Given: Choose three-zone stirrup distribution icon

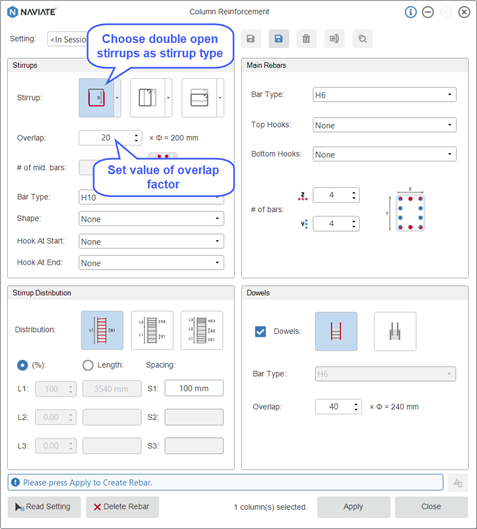Looking at the screenshot, I should [x=202, y=330].
